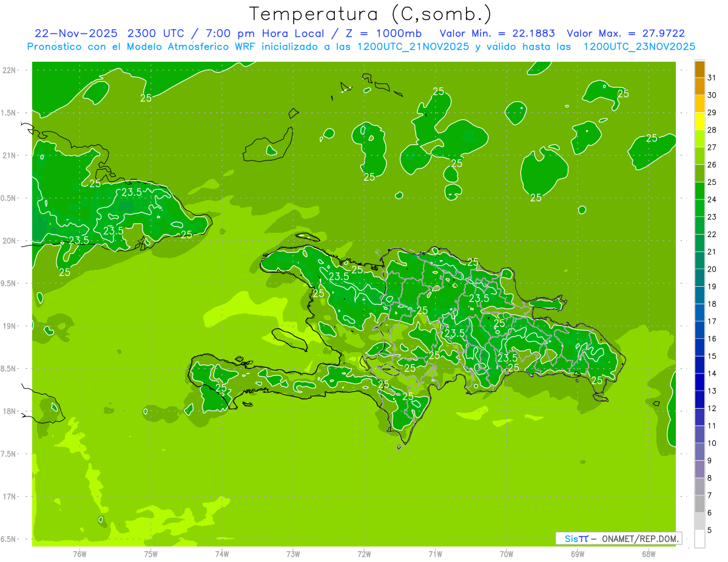Click the "Valor Min. = 22.1883" value
728x562 pixels.
497,33
